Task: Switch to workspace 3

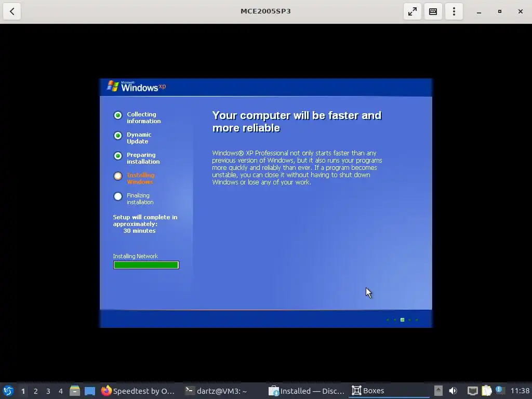Action: pyautogui.click(x=48, y=391)
